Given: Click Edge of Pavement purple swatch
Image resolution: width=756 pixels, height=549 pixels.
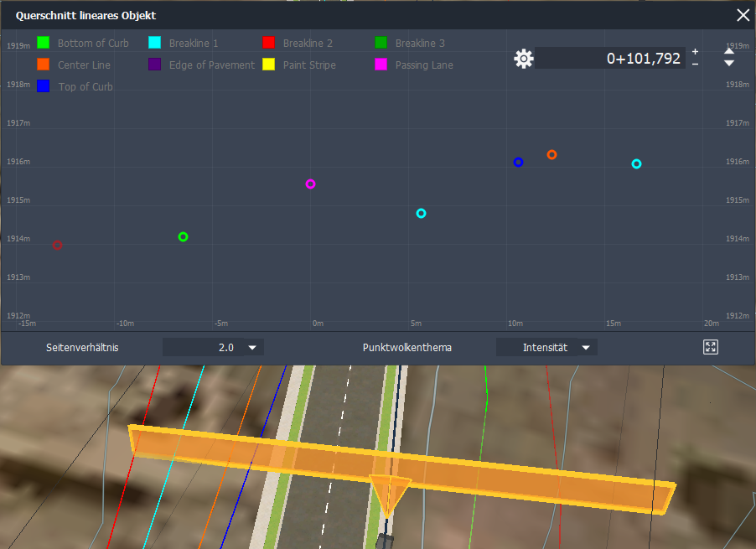Looking at the screenshot, I should pyautogui.click(x=154, y=64).
